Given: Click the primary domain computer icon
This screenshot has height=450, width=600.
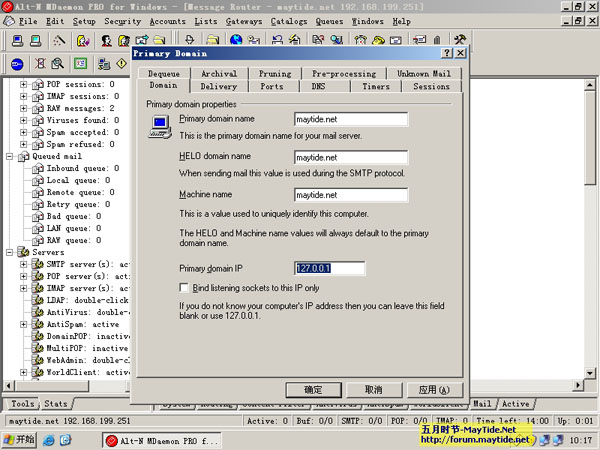Looking at the screenshot, I should pyautogui.click(x=157, y=124).
